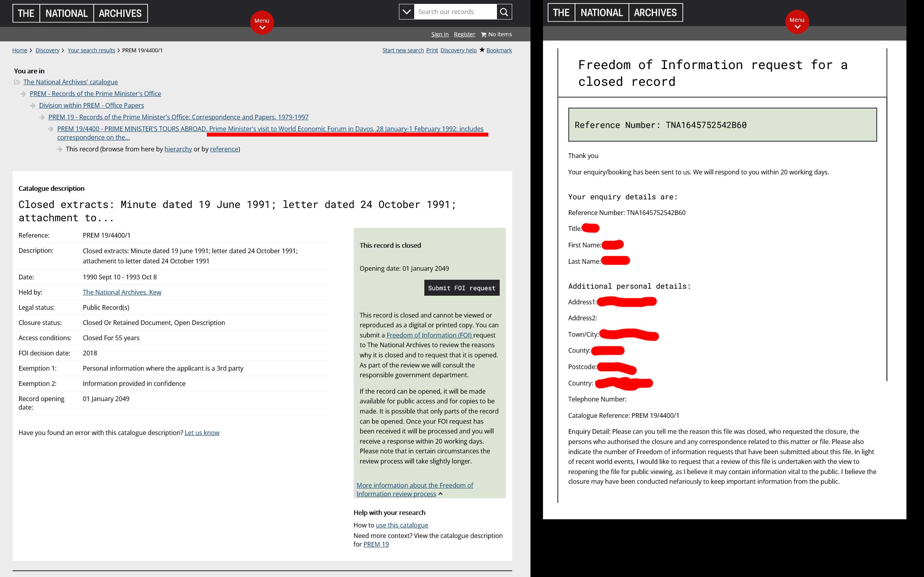Image resolution: width=924 pixels, height=577 pixels.
Task: Click the Print link
Action: (432, 50)
